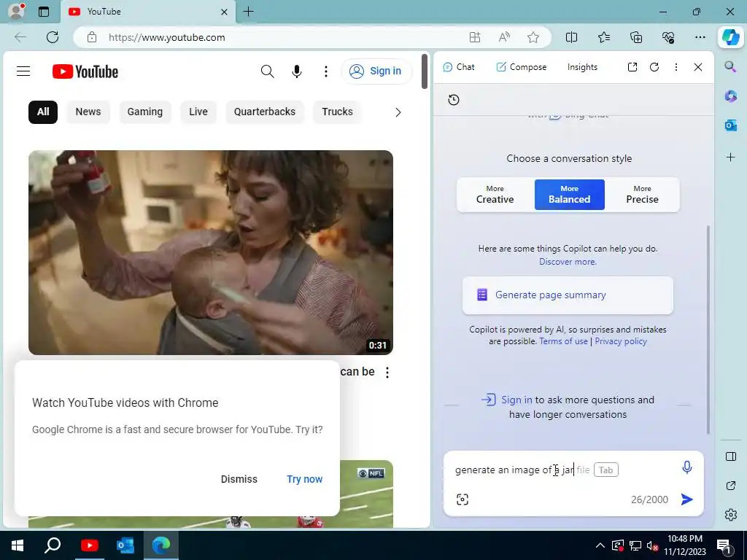Select the All filter chip
The height and width of the screenshot is (560, 747).
[x=43, y=112]
